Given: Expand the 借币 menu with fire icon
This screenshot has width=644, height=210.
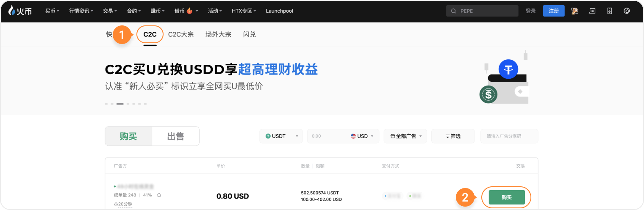Looking at the screenshot, I should [186, 11].
